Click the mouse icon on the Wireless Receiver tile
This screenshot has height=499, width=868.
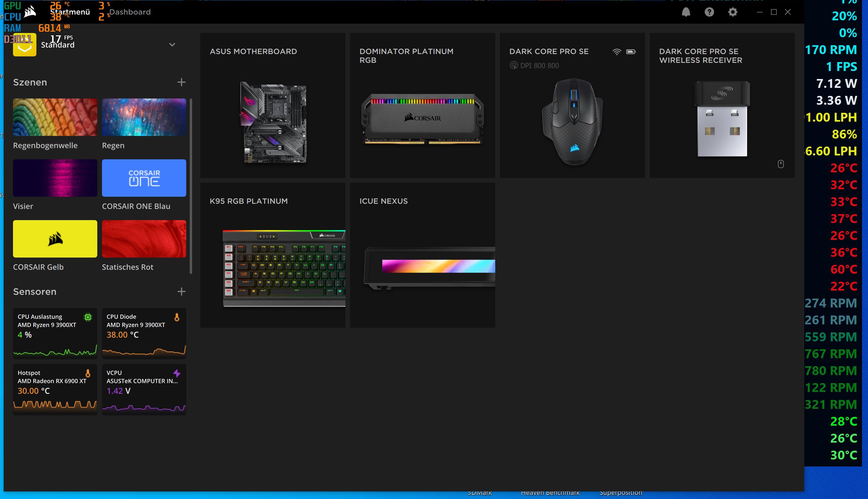781,164
